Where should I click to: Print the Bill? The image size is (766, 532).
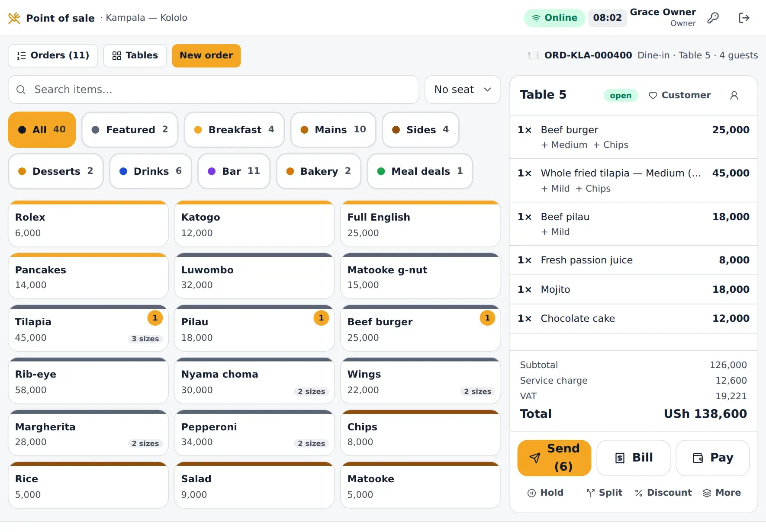634,458
